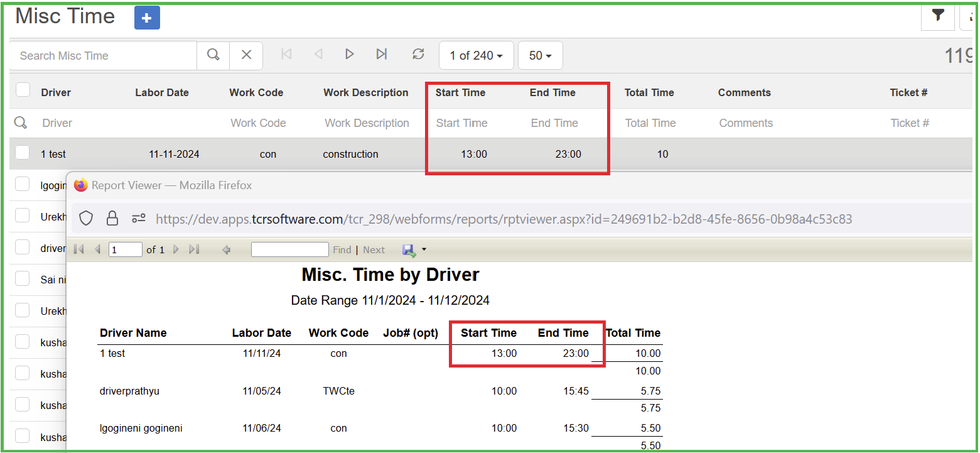Screen dimensions: 980x453
Task: Click the Next link in the report toolbar
Action: pyautogui.click(x=374, y=249)
